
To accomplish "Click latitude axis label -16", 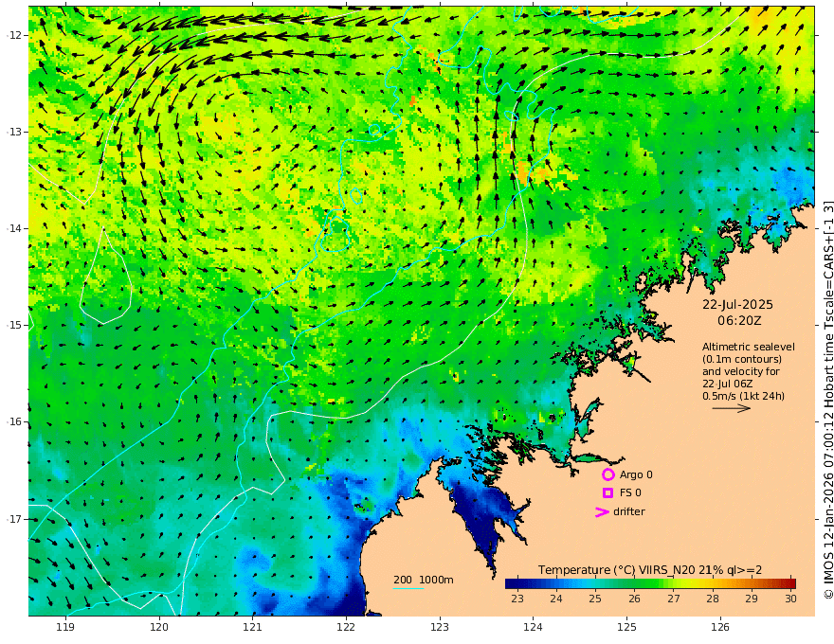I will pyautogui.click(x=14, y=421).
